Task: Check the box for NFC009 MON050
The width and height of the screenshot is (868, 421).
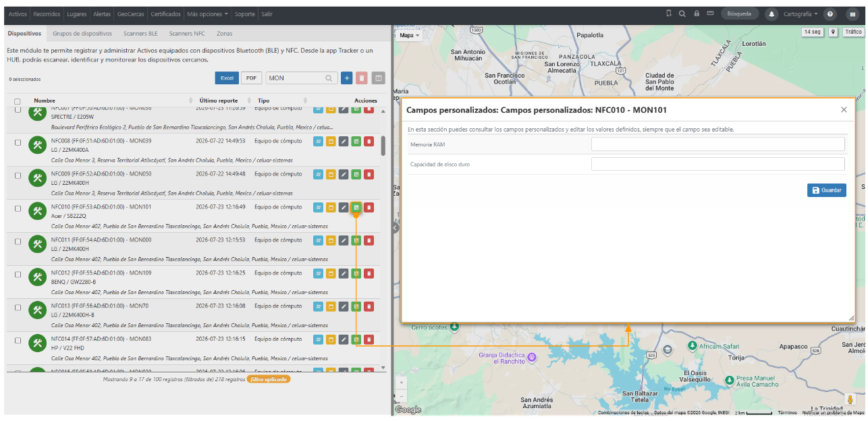Action: 18,175
